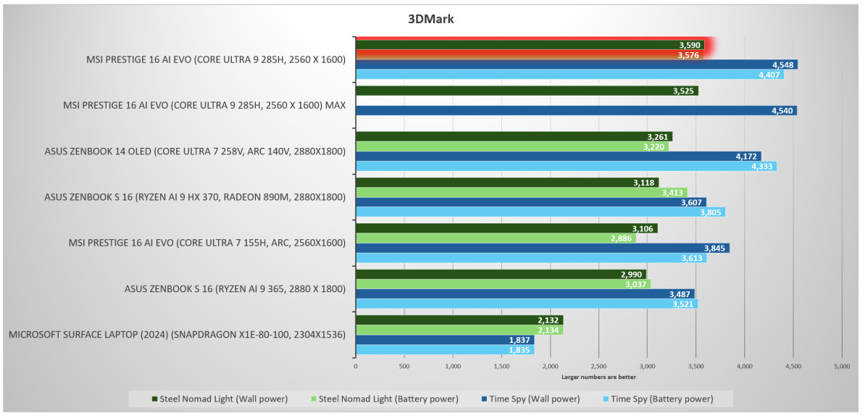Click the 4,407 Time Spy battery bar
This screenshot has height=416, width=868.
(x=569, y=75)
